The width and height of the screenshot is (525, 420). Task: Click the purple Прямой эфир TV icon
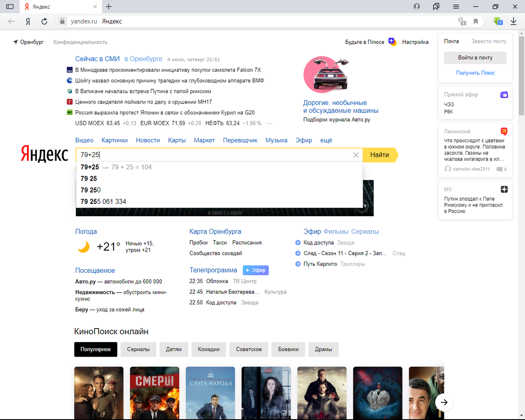(504, 94)
